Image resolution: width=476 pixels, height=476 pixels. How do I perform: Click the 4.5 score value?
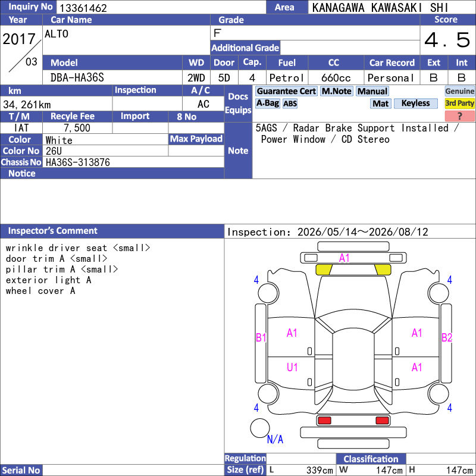pyautogui.click(x=447, y=40)
